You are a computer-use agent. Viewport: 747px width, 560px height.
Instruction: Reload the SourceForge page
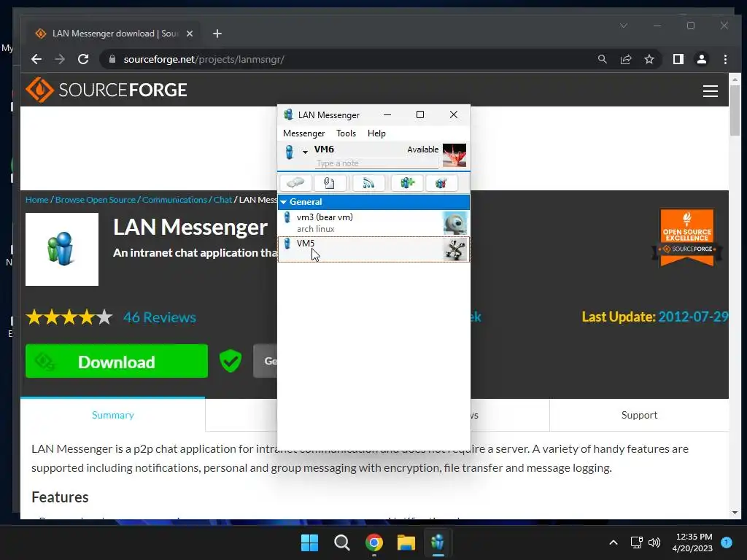(x=83, y=59)
